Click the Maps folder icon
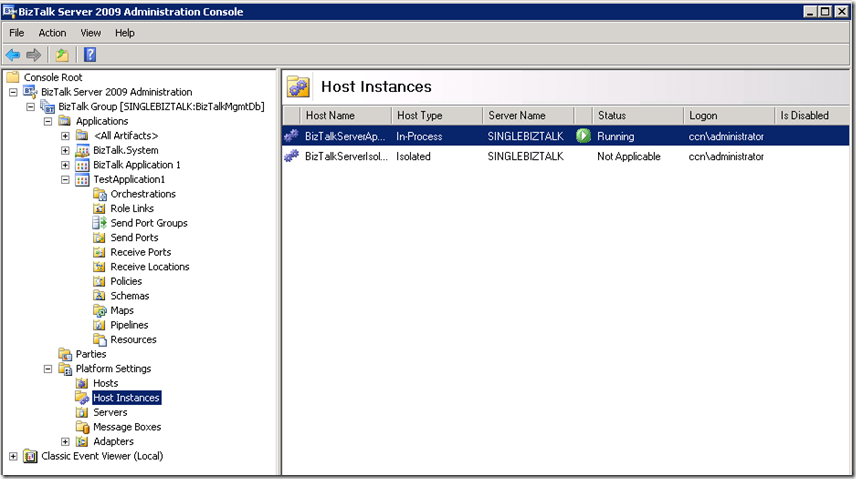This screenshot has width=856, height=479. coord(99,310)
